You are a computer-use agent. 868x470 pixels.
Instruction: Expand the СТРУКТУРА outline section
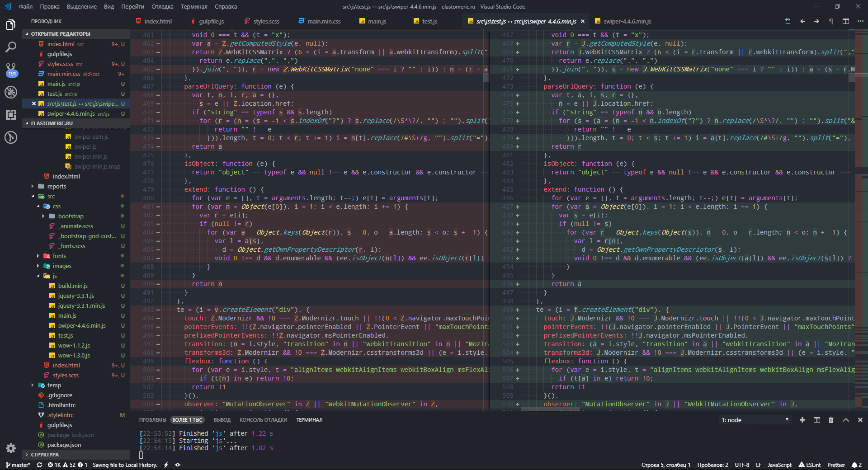(45, 455)
